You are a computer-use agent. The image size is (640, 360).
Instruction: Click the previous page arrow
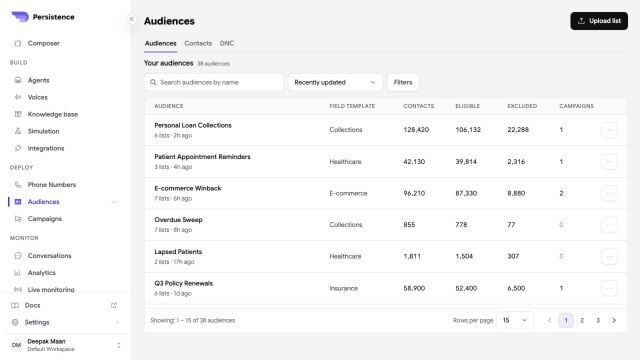pos(549,320)
